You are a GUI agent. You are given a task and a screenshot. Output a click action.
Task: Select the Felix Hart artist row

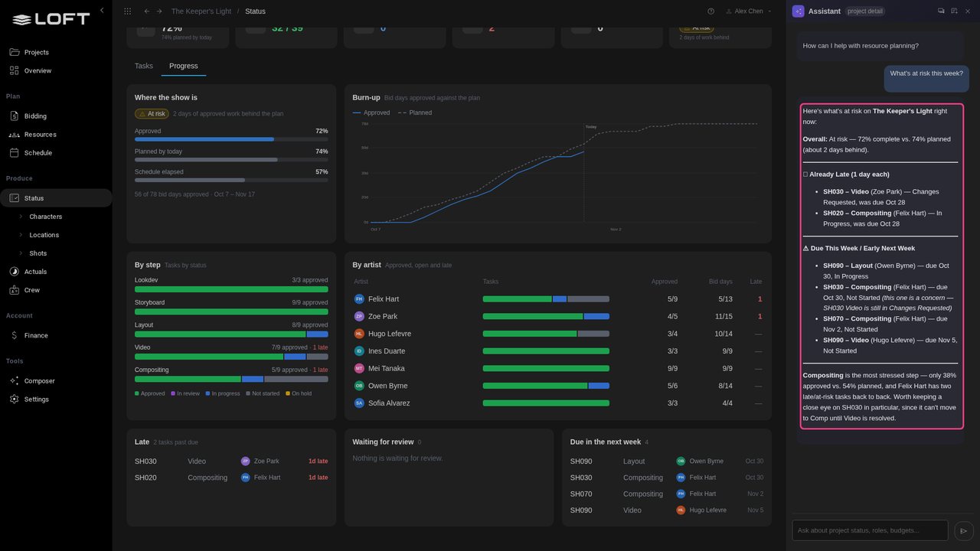click(557, 299)
